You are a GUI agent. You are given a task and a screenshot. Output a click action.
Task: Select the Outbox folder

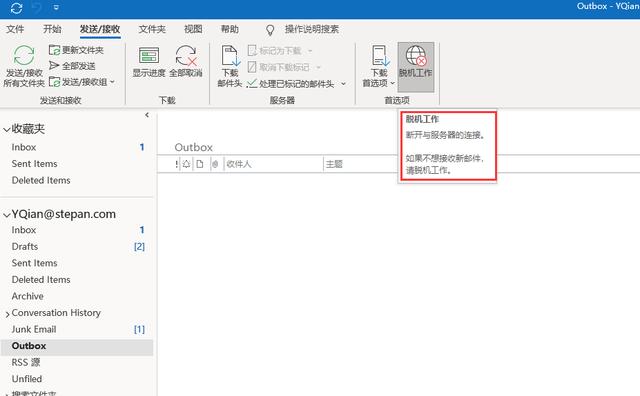[x=76, y=346]
